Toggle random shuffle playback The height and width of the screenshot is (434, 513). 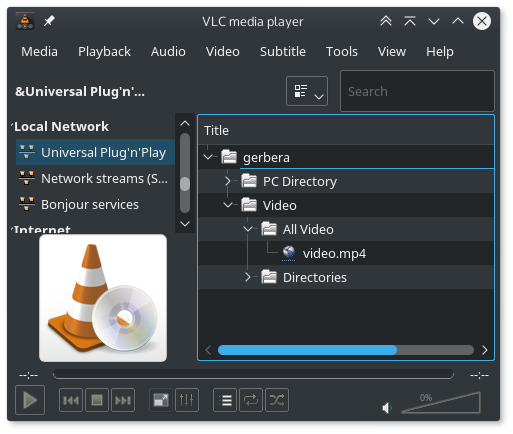pos(277,400)
